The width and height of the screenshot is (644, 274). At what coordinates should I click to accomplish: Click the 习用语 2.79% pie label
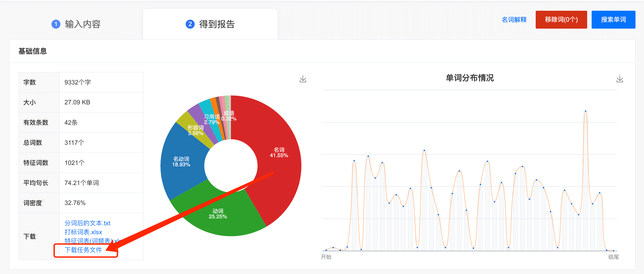click(x=212, y=119)
